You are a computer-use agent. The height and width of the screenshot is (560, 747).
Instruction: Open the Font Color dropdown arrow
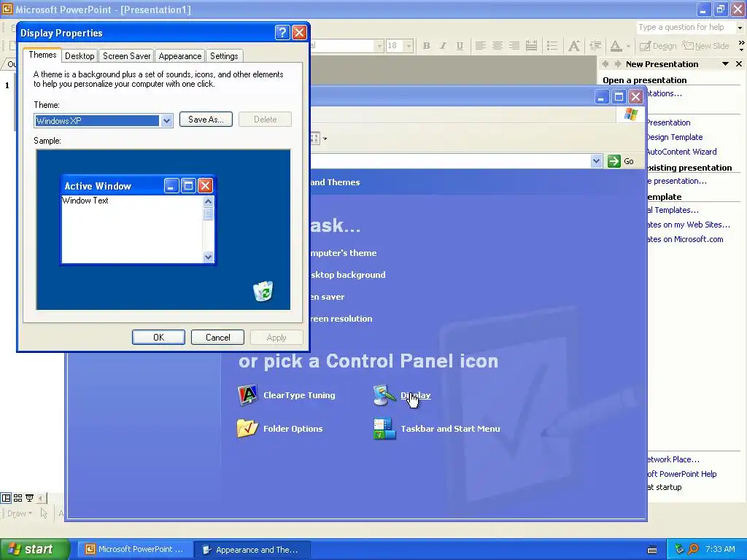628,46
